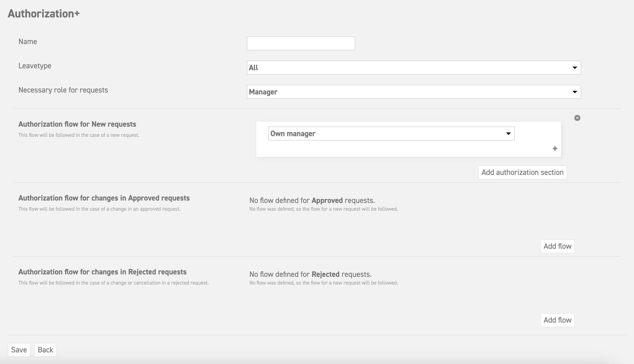The height and width of the screenshot is (364, 634).
Task: Click into the Name input field
Action: [x=301, y=43]
